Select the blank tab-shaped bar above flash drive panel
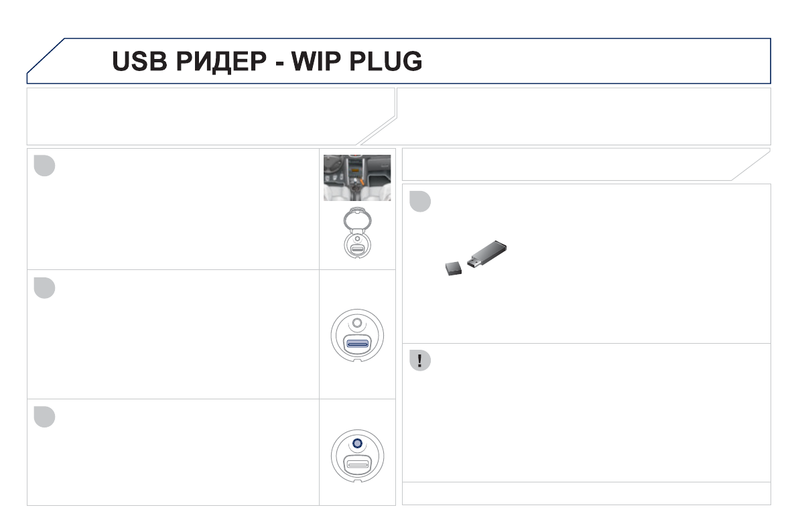 coord(570,164)
